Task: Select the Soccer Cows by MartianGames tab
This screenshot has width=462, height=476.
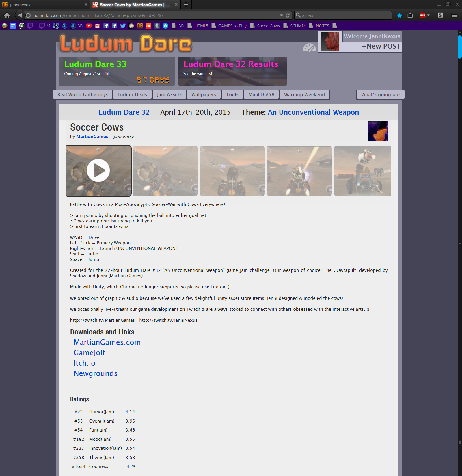Action: point(135,5)
